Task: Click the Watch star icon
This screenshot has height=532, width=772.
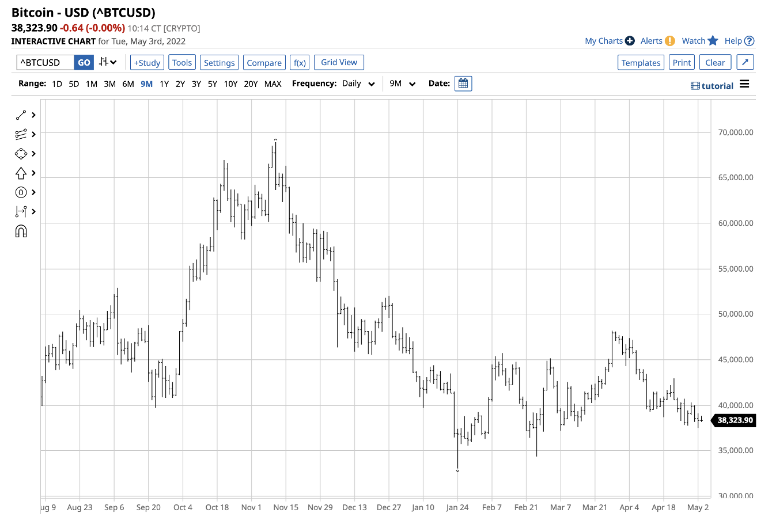Action: (713, 40)
